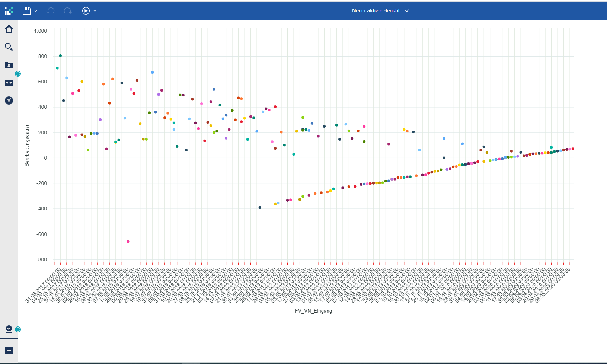This screenshot has width=607, height=364.
Task: Open the user notifications icon at sidebar bottom
Action: click(9, 329)
